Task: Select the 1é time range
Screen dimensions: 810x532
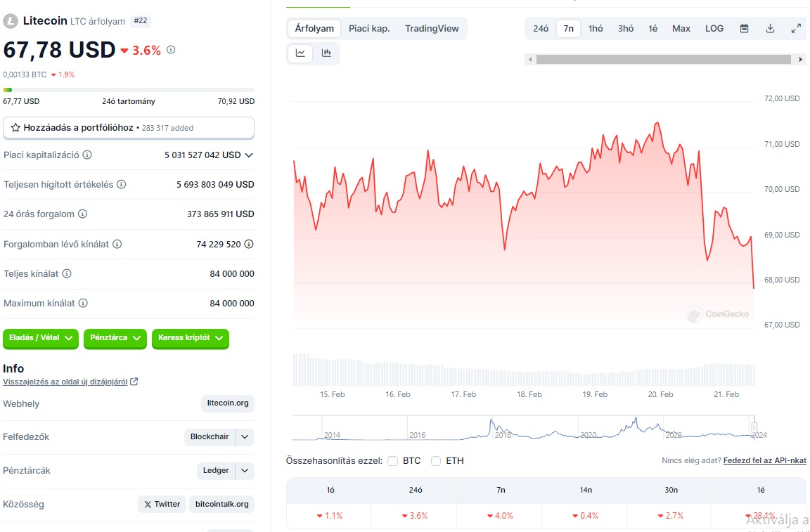Action: pyautogui.click(x=653, y=28)
